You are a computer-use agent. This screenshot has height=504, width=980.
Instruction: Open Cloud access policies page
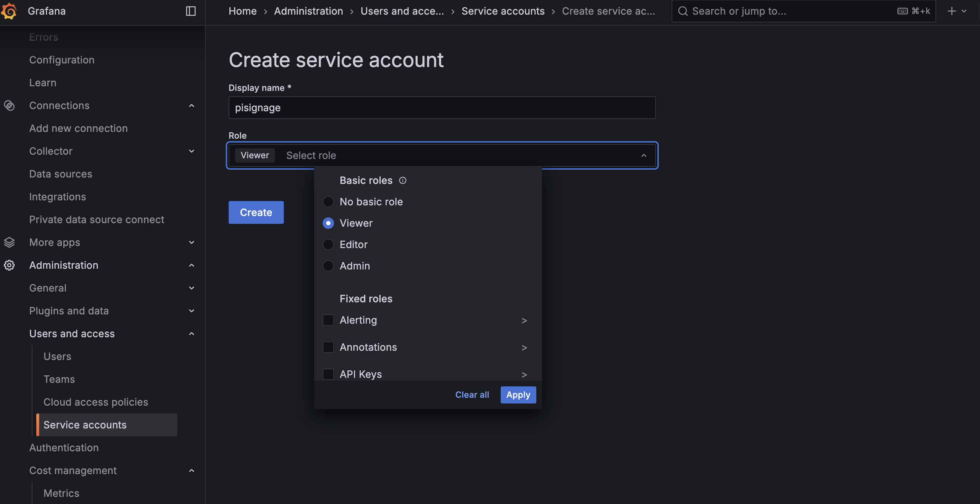[x=95, y=402]
